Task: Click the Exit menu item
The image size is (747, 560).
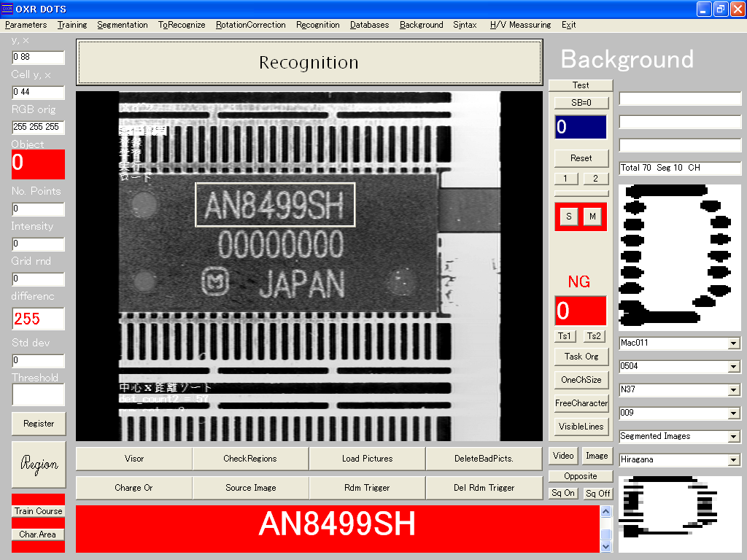Action: click(568, 25)
